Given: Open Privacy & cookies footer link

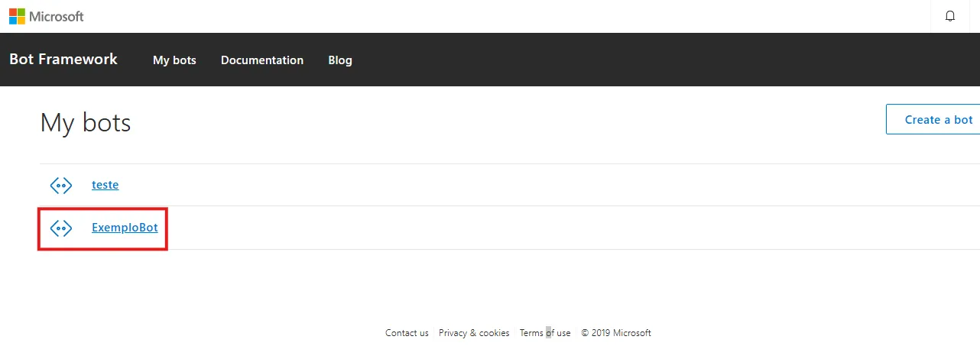Looking at the screenshot, I should (474, 333).
